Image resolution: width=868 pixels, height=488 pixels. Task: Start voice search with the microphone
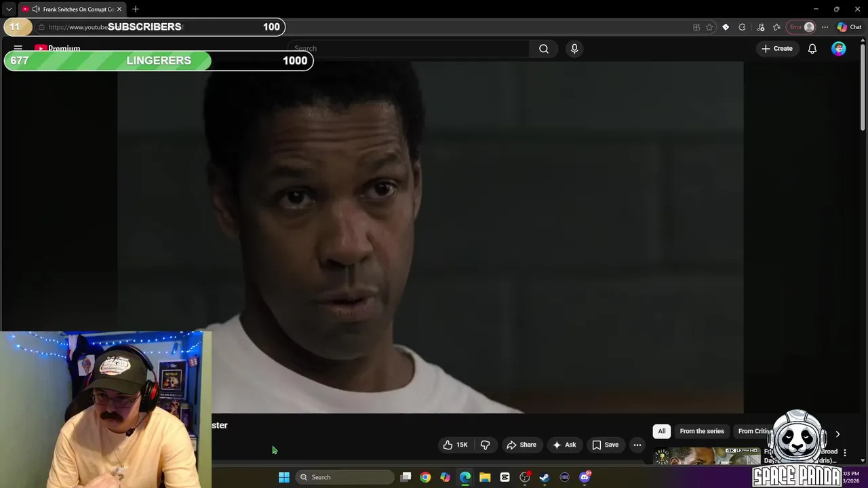tap(574, 49)
